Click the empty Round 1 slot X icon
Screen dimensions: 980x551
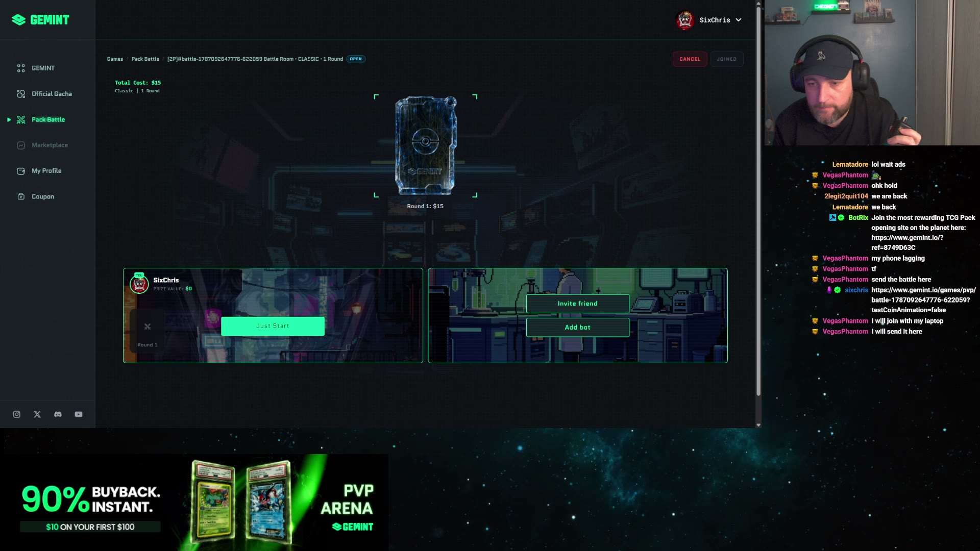pos(148,327)
